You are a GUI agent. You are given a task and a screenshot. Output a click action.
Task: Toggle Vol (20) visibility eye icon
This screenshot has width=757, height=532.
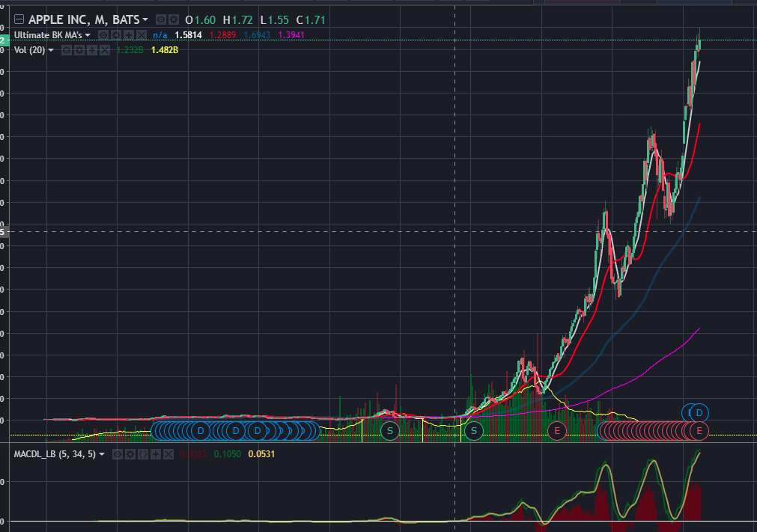tap(67, 50)
